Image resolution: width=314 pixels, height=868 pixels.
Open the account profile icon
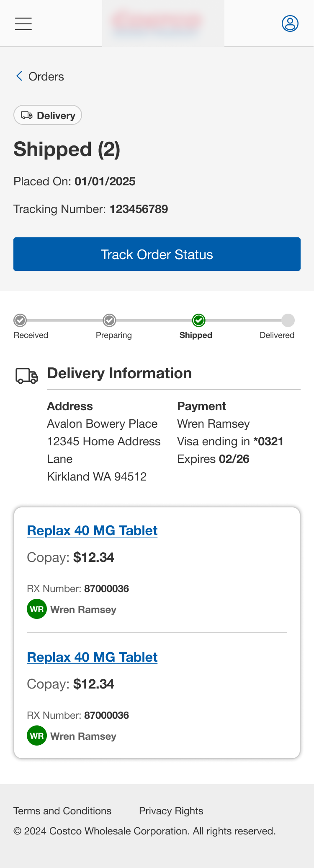[289, 23]
